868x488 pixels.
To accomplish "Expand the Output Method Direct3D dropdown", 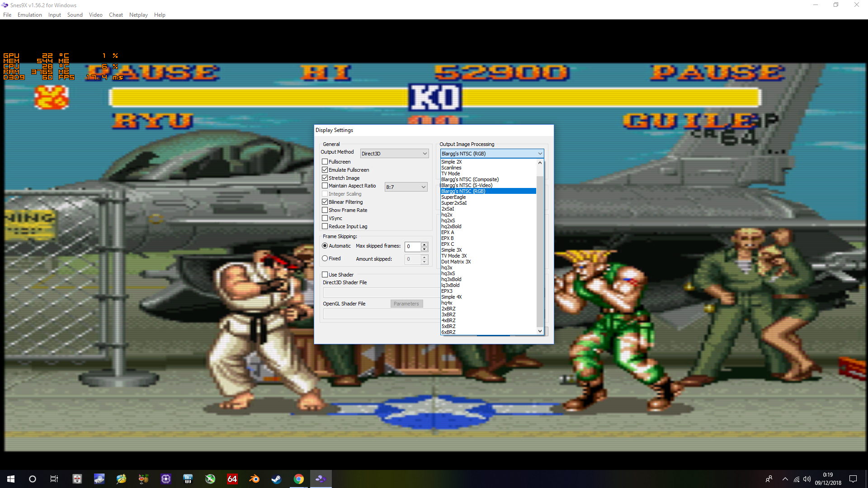I will pyautogui.click(x=394, y=154).
